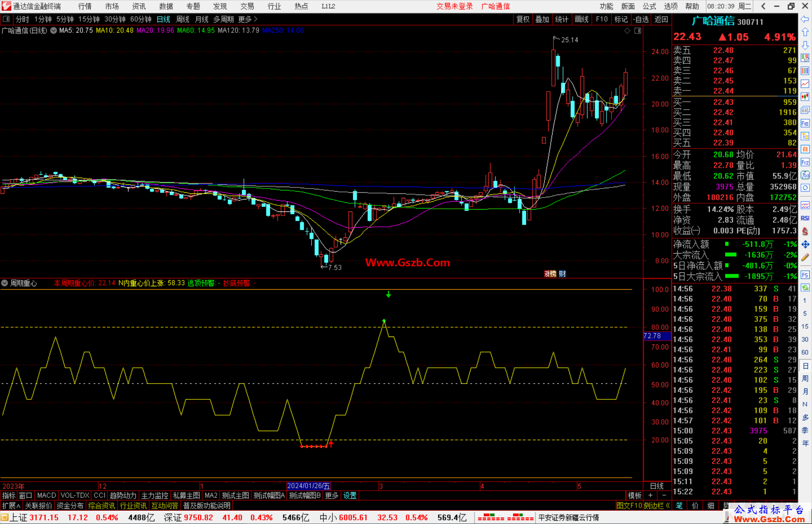Select 15-minute period in right sidebar
The width and height of the screenshot is (812, 524).
[805, 326]
